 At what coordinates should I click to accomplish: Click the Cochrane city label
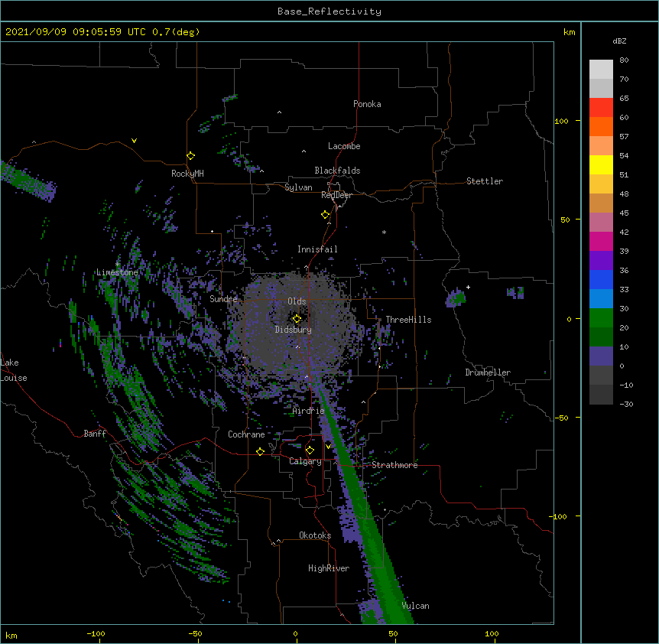point(246,434)
